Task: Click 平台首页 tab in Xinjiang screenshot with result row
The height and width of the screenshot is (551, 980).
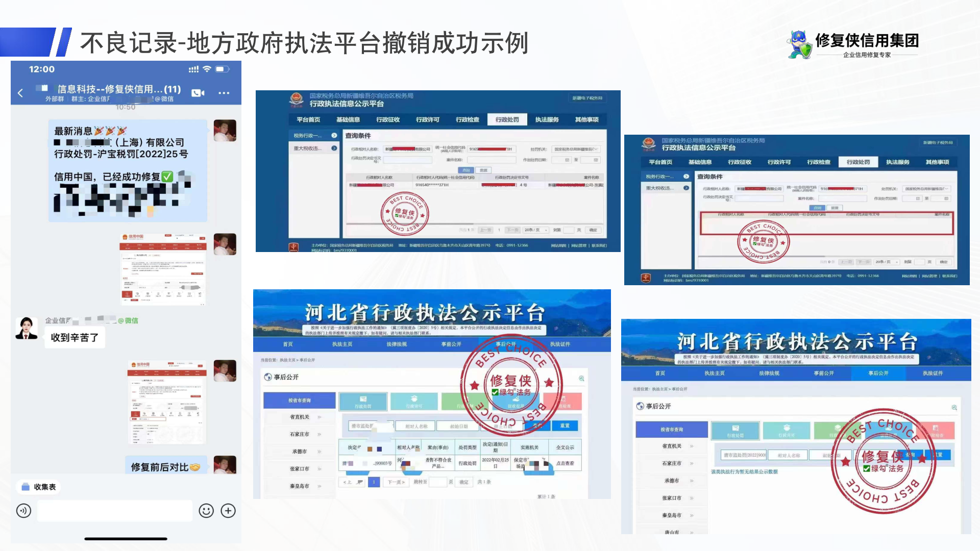Action: [308, 119]
